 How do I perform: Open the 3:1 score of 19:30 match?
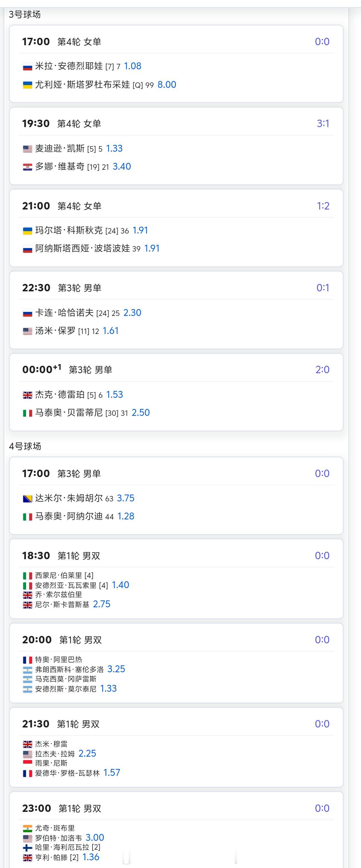(323, 124)
